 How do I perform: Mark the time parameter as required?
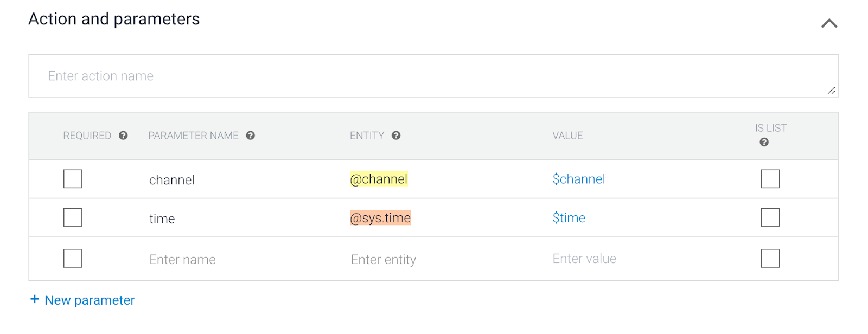[73, 218]
